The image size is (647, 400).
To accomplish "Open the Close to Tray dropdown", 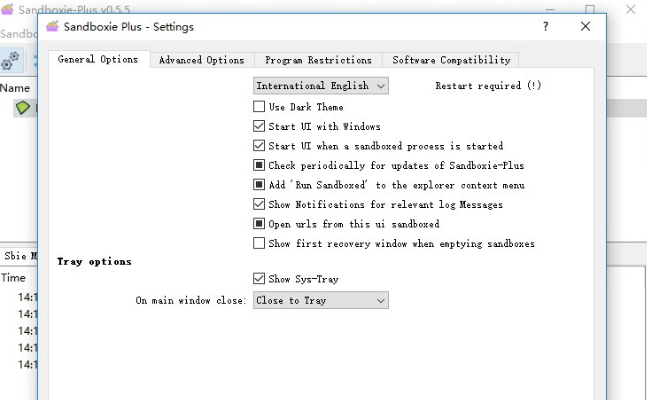I will [321, 300].
